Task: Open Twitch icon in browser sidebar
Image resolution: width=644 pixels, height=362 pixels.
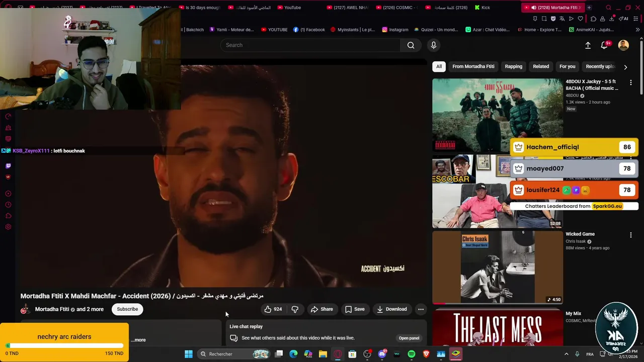Action: click(x=8, y=166)
